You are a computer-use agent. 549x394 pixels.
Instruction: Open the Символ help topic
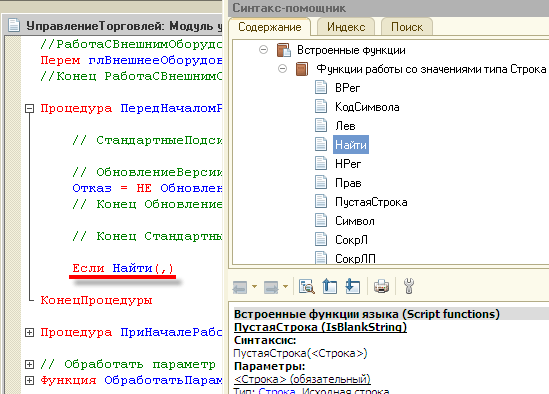point(355,221)
